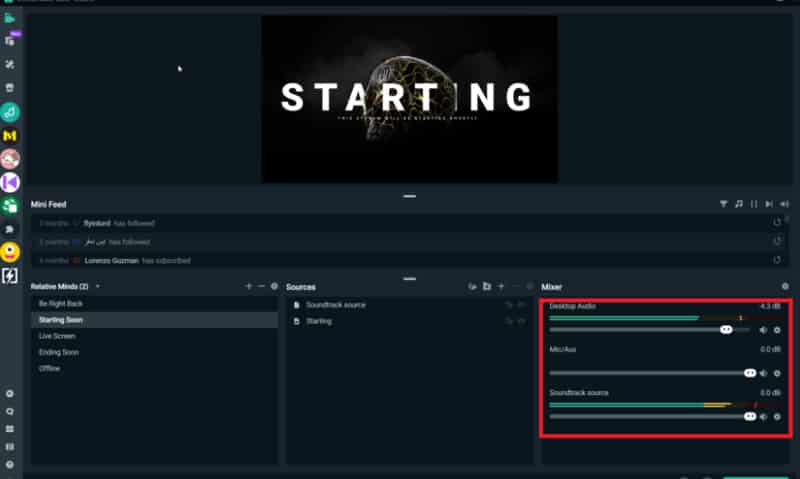Skip the current alert in the Mini Feed
800x479 pixels.
[769, 204]
